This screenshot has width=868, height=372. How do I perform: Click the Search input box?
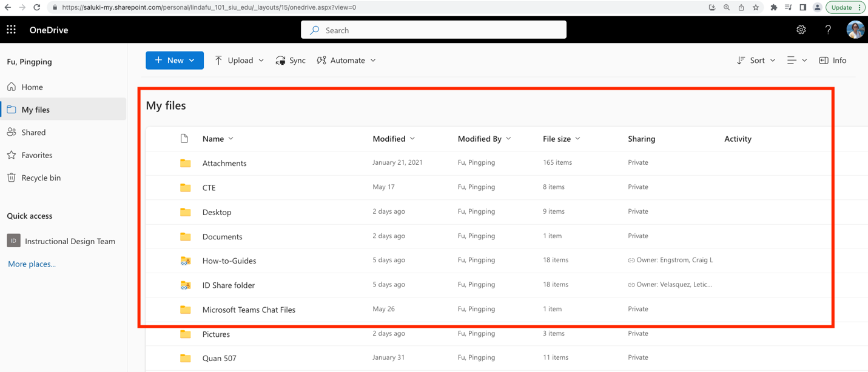(x=434, y=30)
